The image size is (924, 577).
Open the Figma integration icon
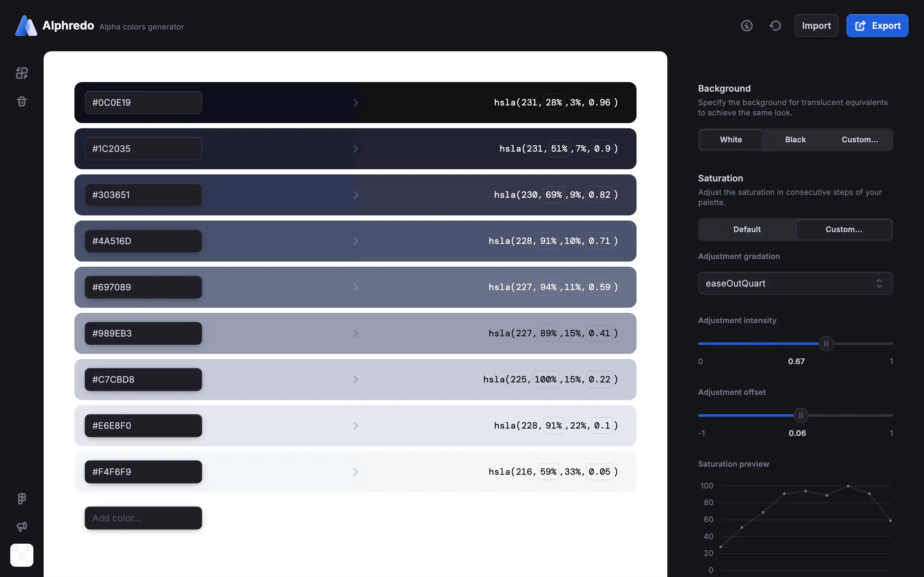pyautogui.click(x=21, y=498)
